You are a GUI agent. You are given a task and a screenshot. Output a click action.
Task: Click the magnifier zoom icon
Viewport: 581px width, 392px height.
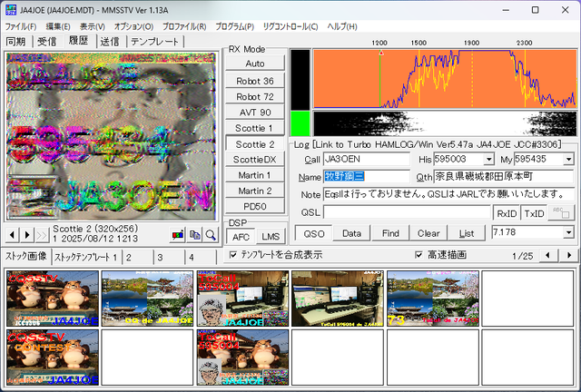(211, 235)
